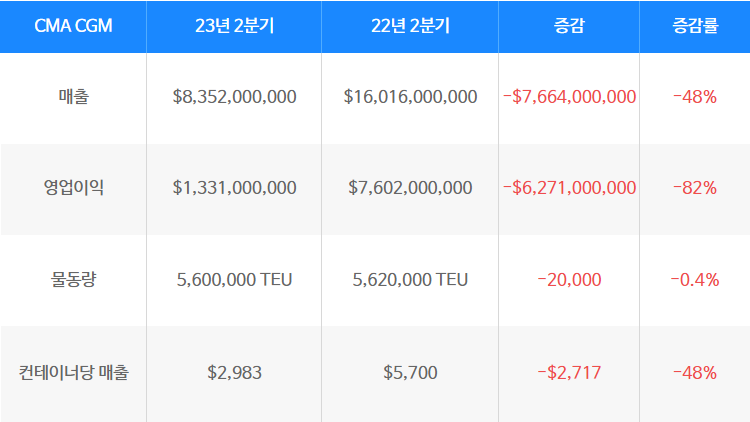Click the $1,331,000,000 operating profit cell
This screenshot has height=422, width=750.
point(234,188)
